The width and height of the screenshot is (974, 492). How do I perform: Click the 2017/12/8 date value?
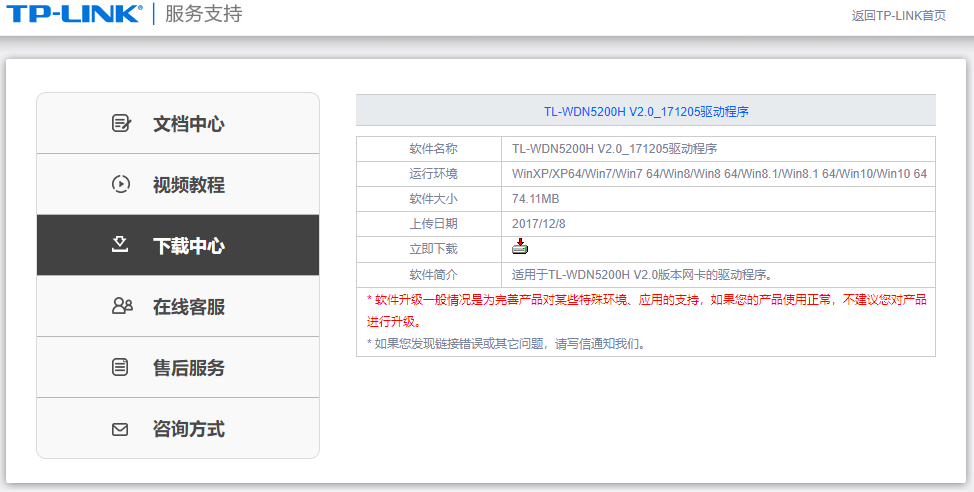539,224
